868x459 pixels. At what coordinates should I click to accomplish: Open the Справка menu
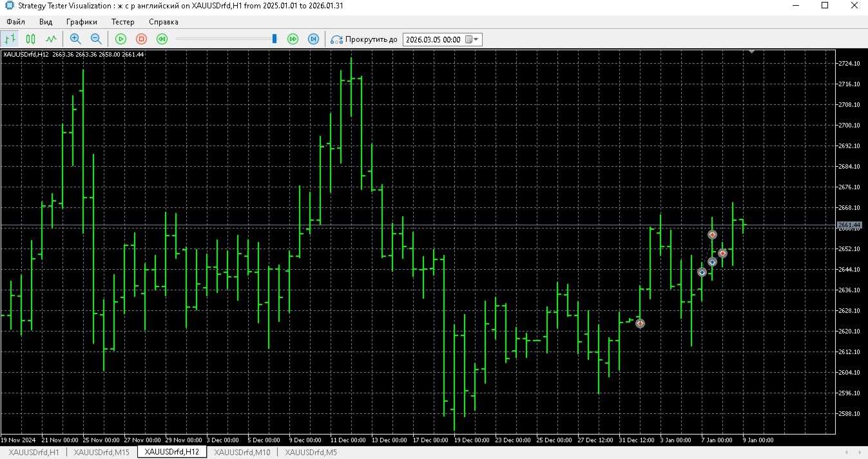tap(164, 21)
